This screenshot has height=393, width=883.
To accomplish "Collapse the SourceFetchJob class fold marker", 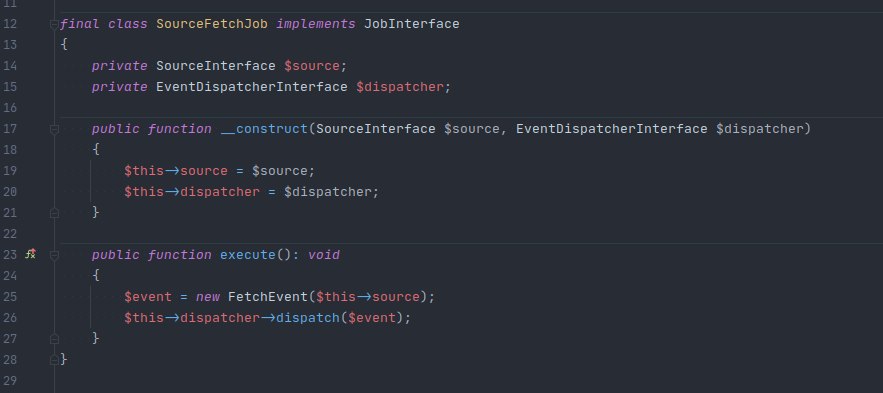I will tap(54, 24).
